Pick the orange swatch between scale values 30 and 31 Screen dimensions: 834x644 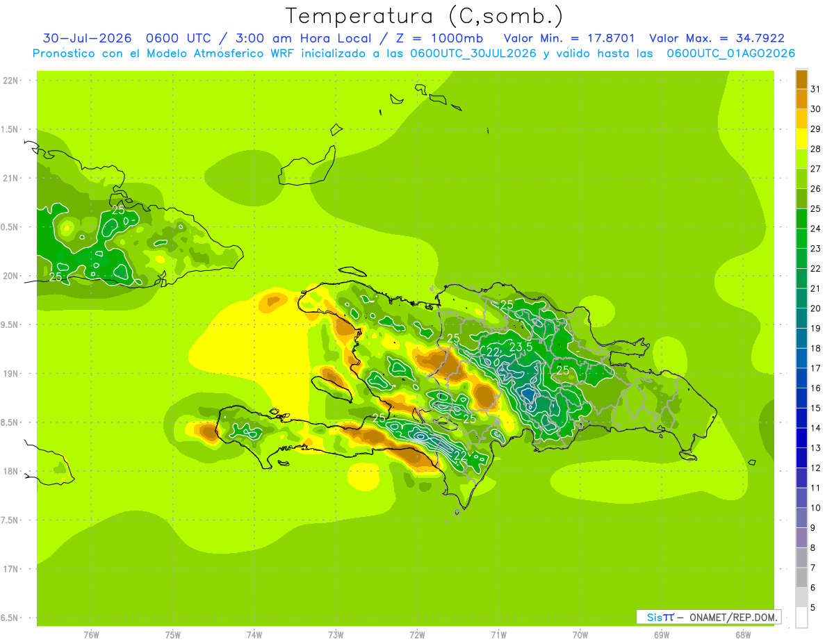tap(801, 99)
